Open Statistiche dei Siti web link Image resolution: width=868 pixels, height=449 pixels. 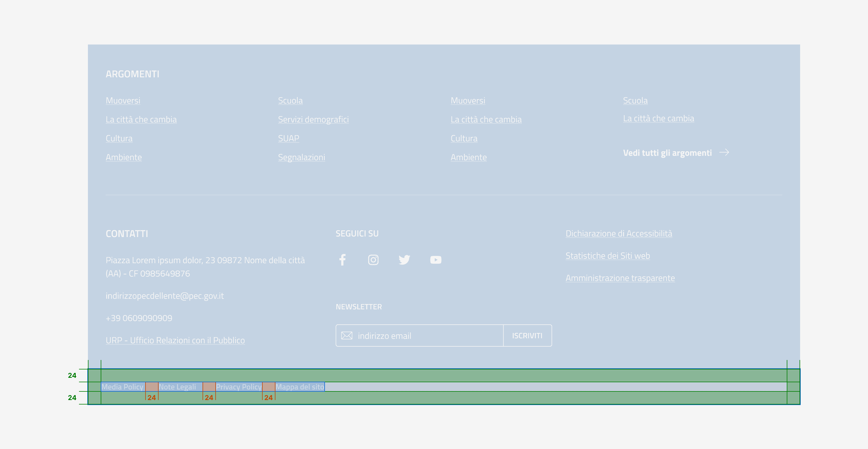pos(608,256)
